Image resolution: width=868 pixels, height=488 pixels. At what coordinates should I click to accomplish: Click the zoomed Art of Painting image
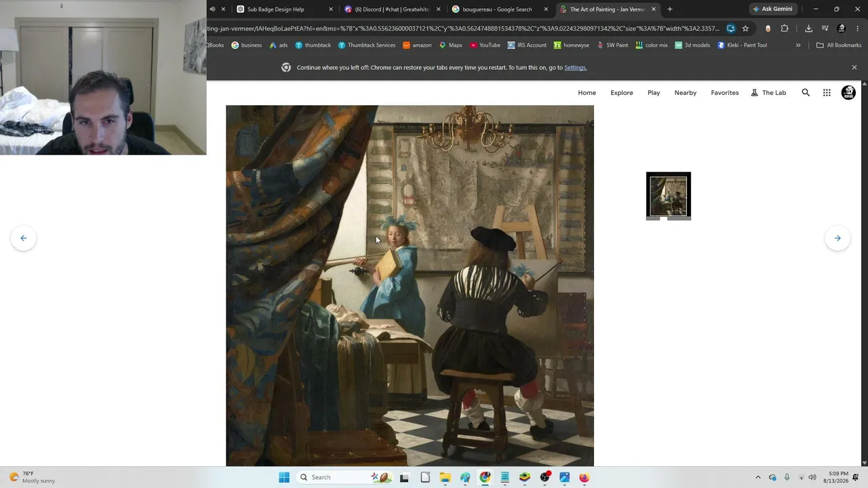pyautogui.click(x=410, y=285)
